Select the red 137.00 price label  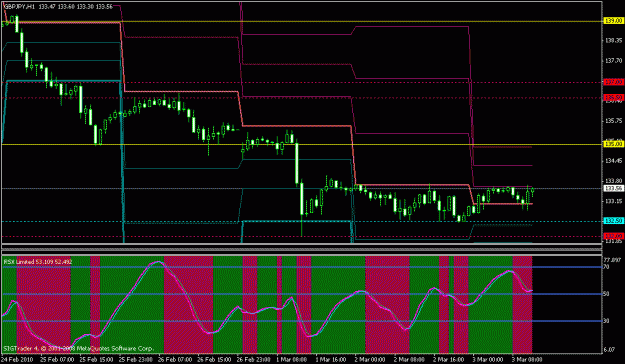click(x=614, y=82)
